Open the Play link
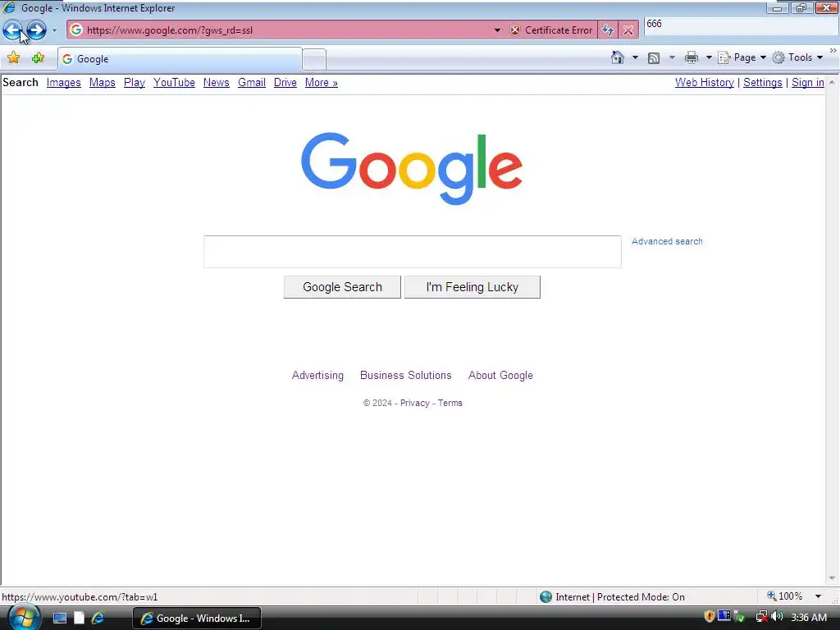This screenshot has height=630, width=840. point(135,83)
